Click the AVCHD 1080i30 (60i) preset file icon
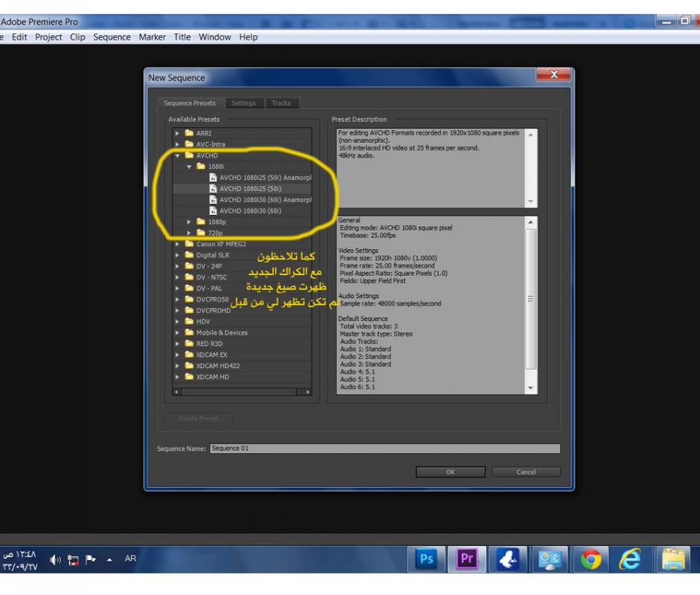Viewport: 700px width, 595px height. 213,211
